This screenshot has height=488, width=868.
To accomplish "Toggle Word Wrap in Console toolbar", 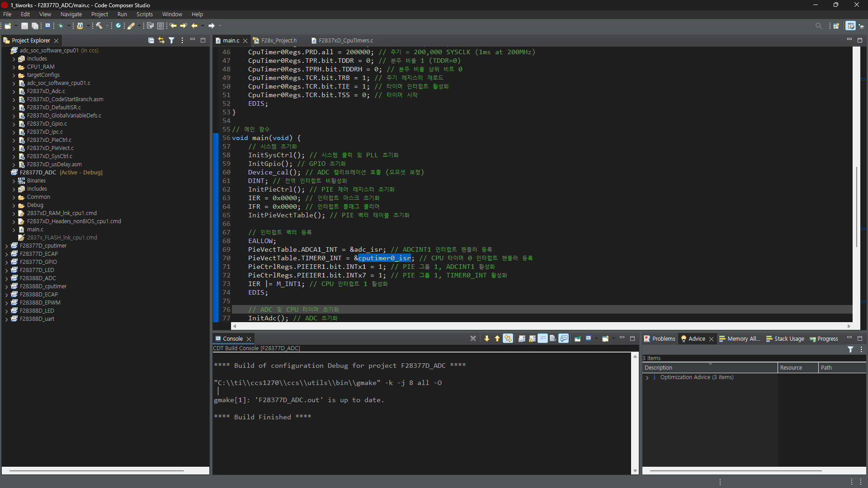I will (543, 338).
